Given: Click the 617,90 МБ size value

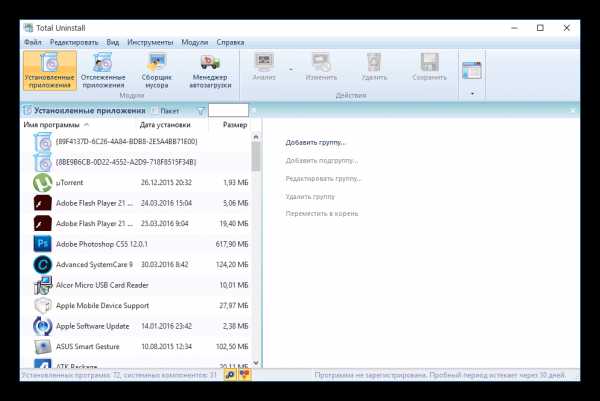Looking at the screenshot, I should point(232,244).
